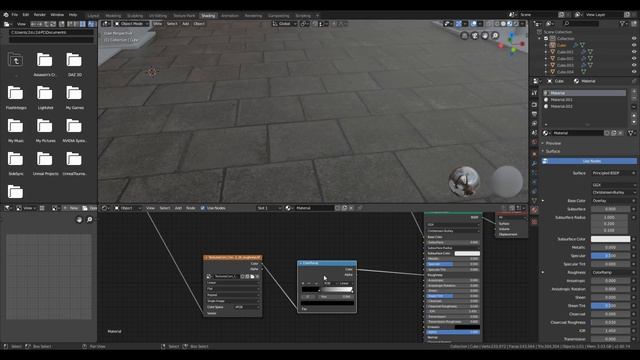This screenshot has height=360, width=640.
Task: Select Material.001 slot in material list
Action: [584, 100]
